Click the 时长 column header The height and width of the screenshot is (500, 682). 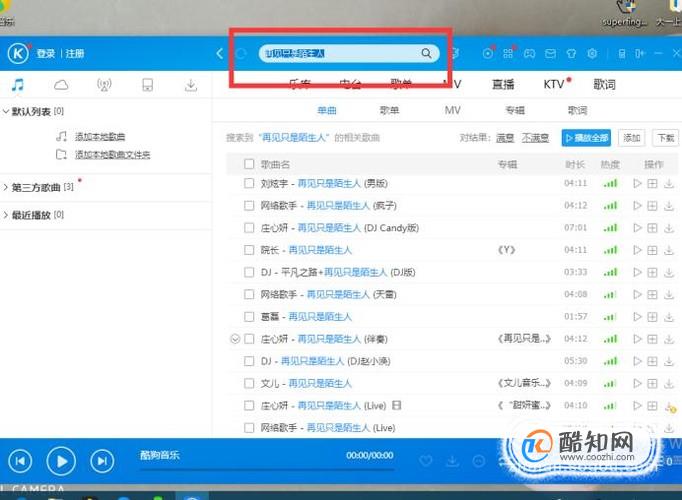[575, 164]
